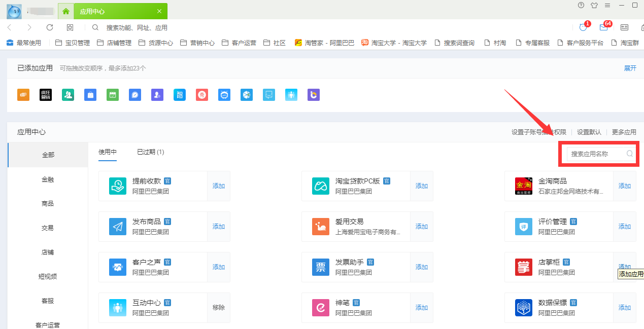Open the hamburger menu icon

click(607, 5)
